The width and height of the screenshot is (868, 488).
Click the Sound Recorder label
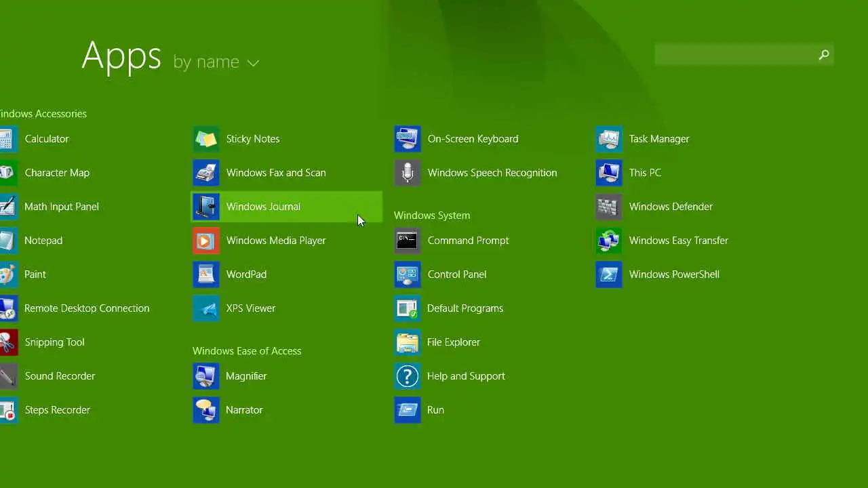(60, 376)
